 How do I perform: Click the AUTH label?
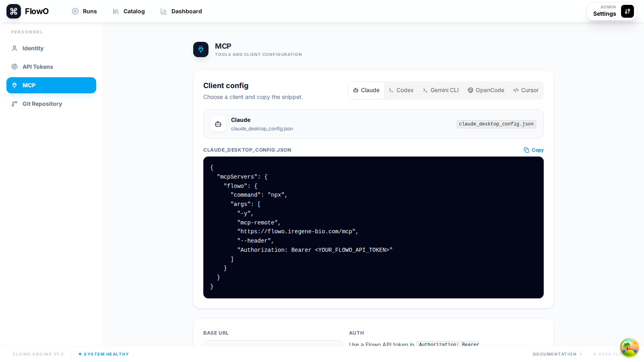356,333
